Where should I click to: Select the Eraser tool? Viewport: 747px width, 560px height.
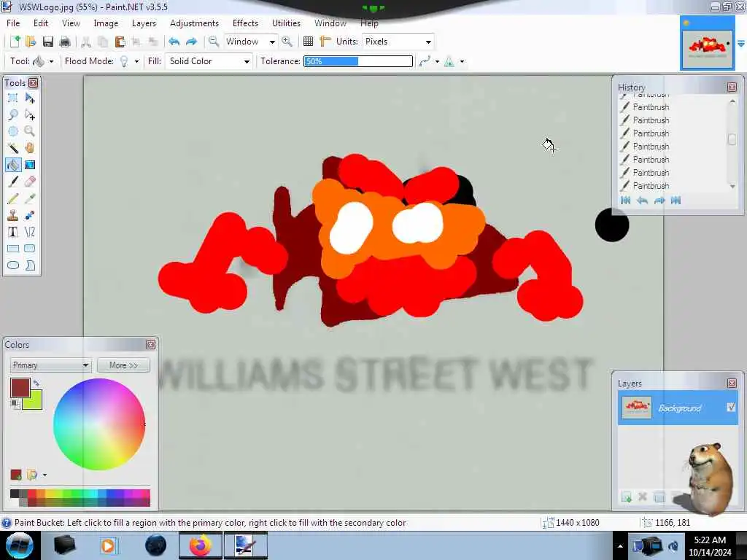(x=29, y=182)
